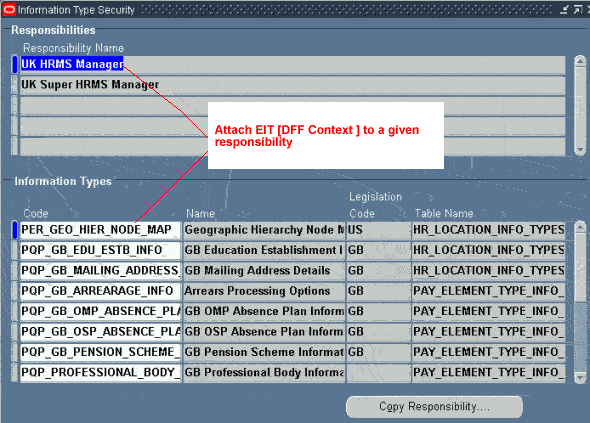Click scroll up arrow of Information Types list
This screenshot has width=590, height=423.
click(x=580, y=227)
